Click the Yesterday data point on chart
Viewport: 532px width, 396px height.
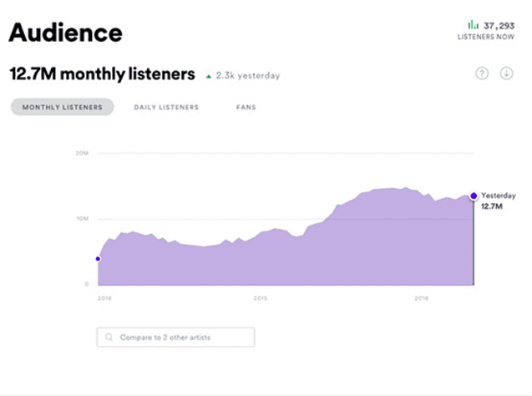[x=474, y=195]
